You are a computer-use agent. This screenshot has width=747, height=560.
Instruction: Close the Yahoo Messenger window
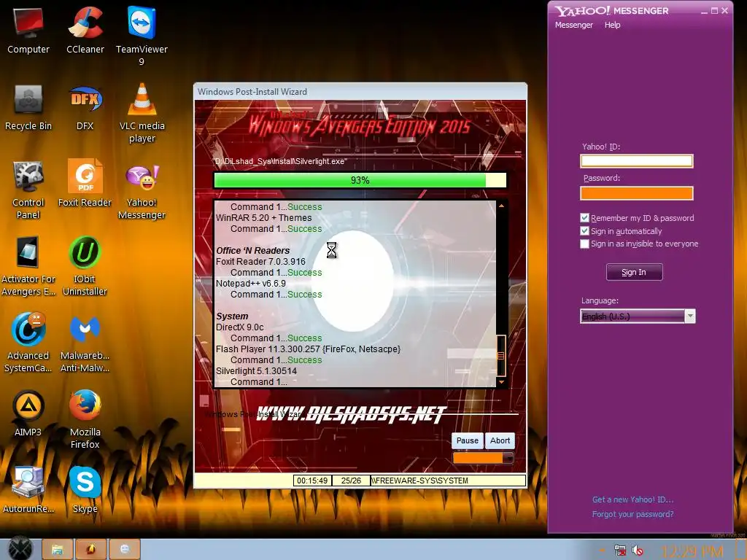pyautogui.click(x=724, y=11)
